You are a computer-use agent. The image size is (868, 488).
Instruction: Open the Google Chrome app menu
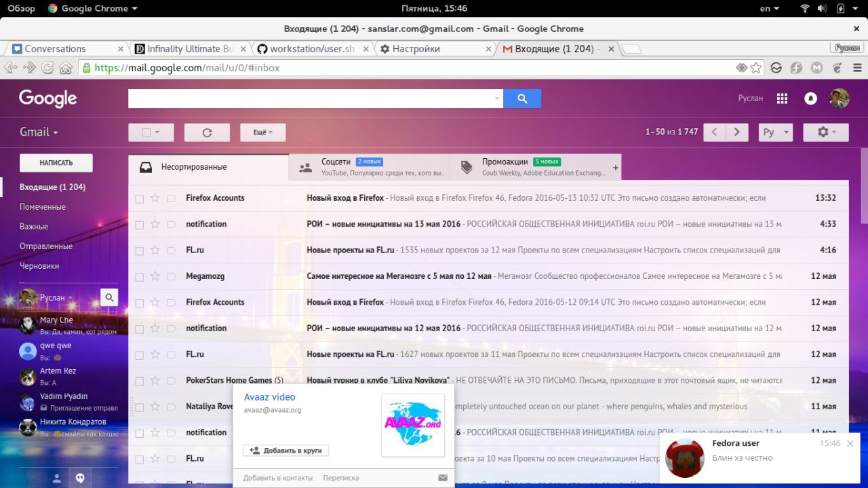click(x=93, y=8)
